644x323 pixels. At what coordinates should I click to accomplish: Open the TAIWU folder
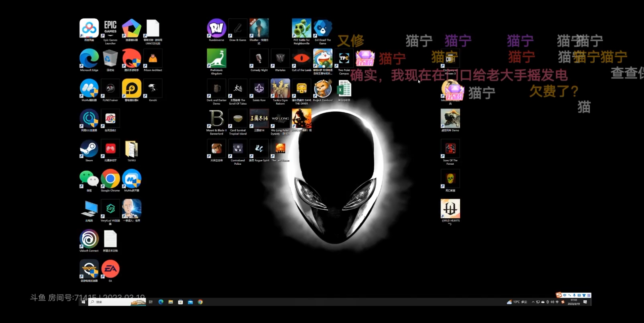(132, 150)
